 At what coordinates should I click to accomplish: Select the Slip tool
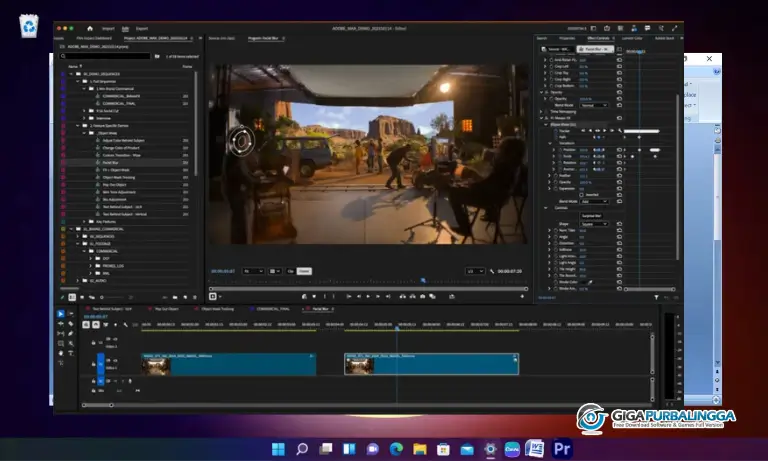[x=61, y=334]
